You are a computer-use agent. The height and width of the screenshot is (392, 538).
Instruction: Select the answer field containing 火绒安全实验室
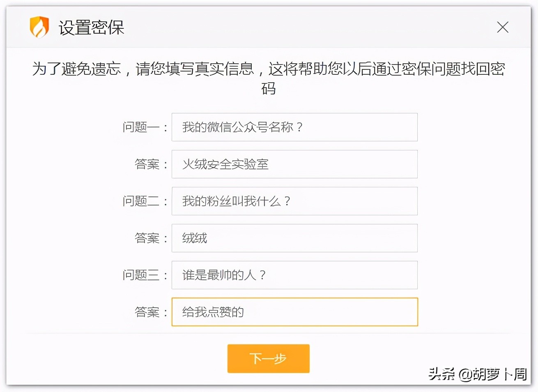coord(294,164)
